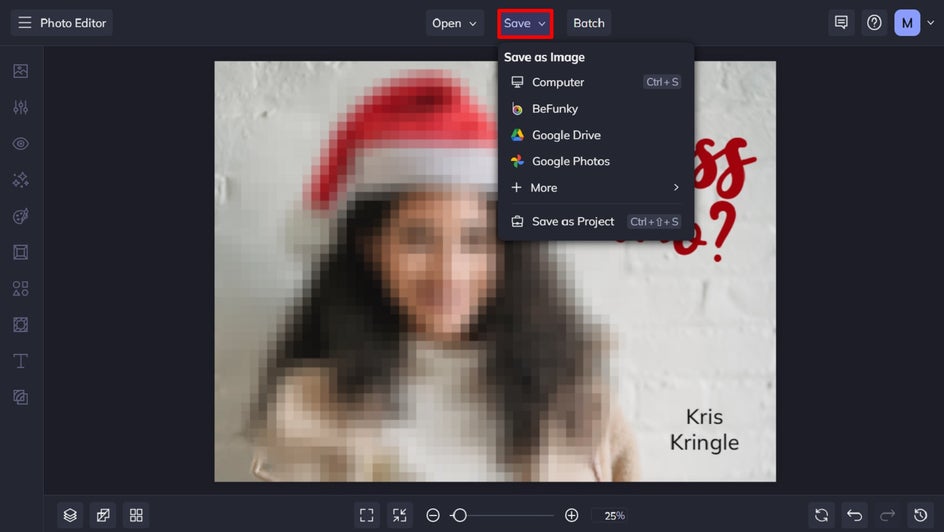Open the Frames panel
Screen dimensions: 944x532
click(x=20, y=252)
